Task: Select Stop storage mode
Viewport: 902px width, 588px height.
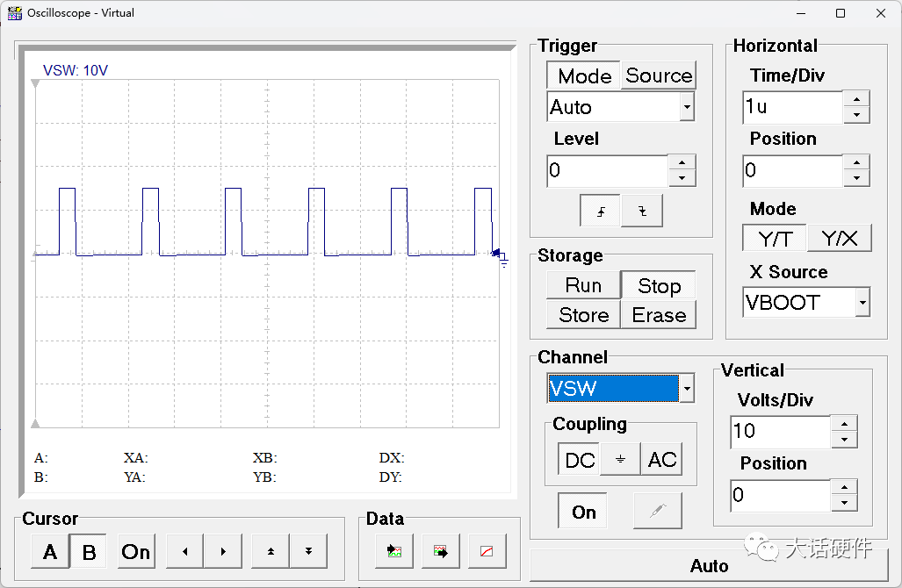Action: click(x=659, y=285)
